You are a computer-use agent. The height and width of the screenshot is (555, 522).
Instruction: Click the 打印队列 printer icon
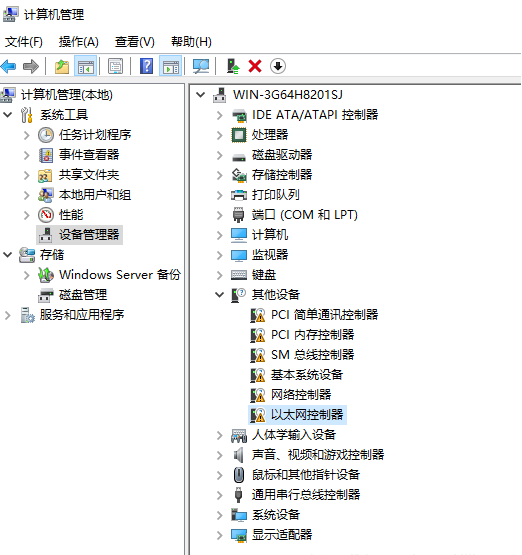[x=239, y=195]
